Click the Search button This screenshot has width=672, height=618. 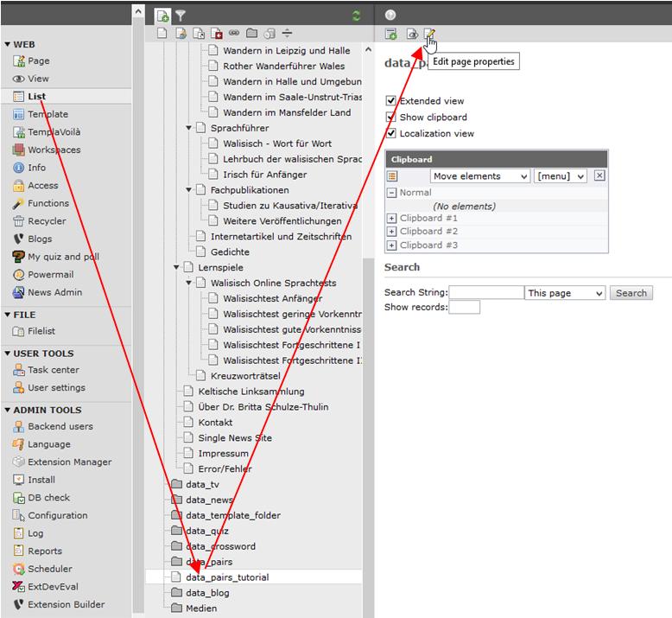tap(631, 293)
